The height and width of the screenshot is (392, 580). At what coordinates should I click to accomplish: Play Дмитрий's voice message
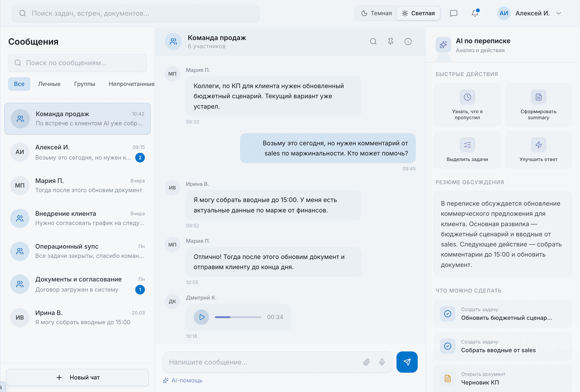[201, 317]
